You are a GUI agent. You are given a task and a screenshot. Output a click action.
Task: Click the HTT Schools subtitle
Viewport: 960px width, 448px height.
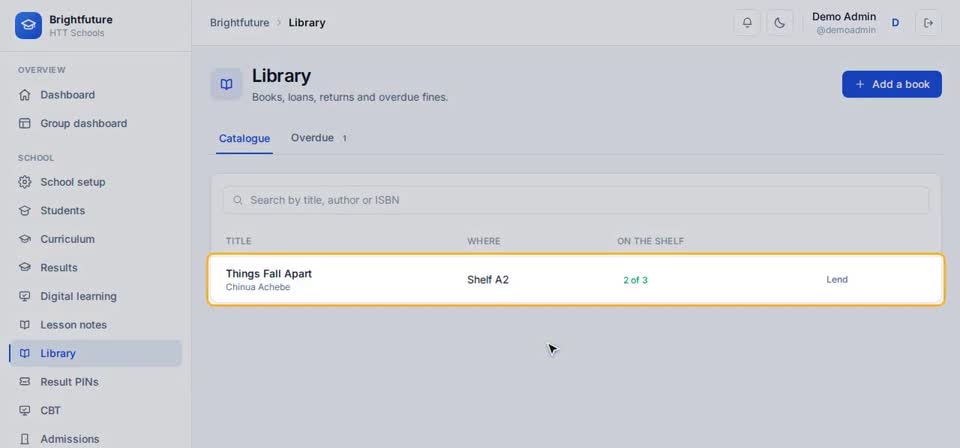click(77, 33)
